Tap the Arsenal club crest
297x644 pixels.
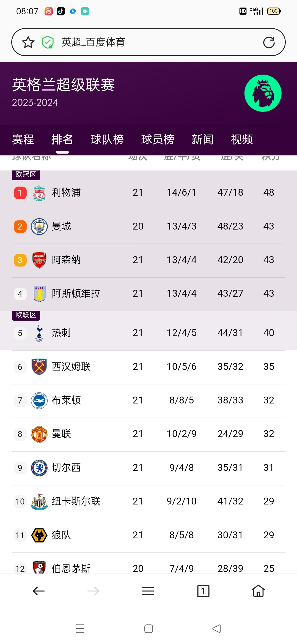tap(39, 260)
